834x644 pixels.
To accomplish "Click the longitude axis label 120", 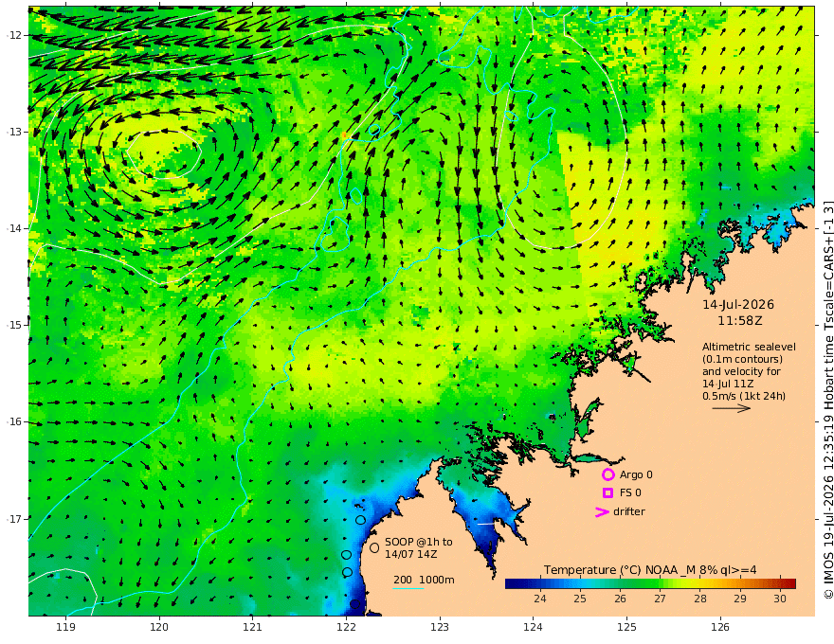I will 159,627.
